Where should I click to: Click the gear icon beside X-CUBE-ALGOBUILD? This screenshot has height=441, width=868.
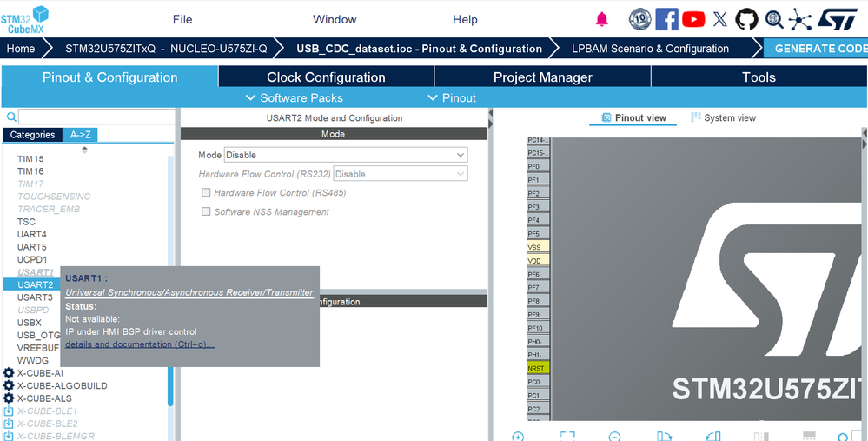pyautogui.click(x=9, y=385)
